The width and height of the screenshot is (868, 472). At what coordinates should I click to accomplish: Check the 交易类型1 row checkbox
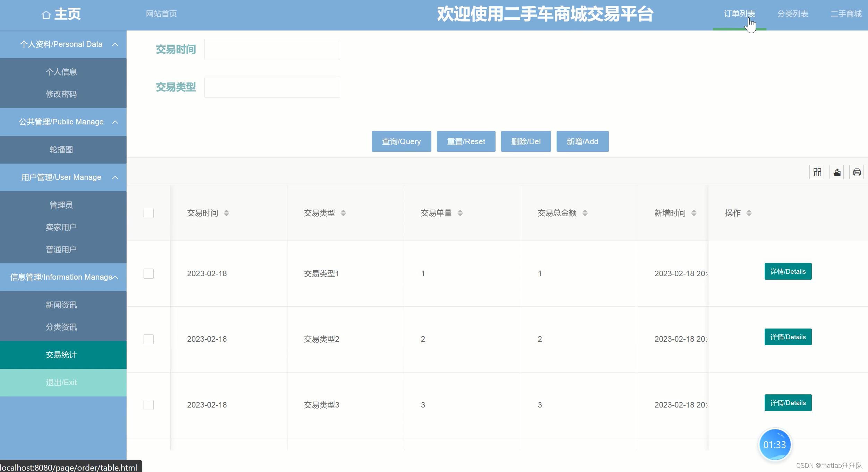pyautogui.click(x=148, y=274)
